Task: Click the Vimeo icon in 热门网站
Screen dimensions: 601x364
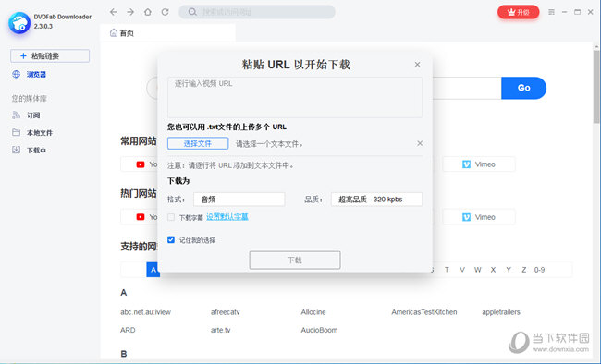Action: point(466,217)
